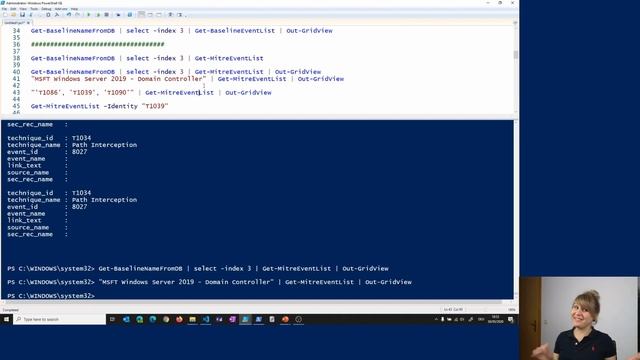Screen dimensions: 640x360
Task: Click the Start PowerShell.exe toolbar icon
Action: [130, 15]
